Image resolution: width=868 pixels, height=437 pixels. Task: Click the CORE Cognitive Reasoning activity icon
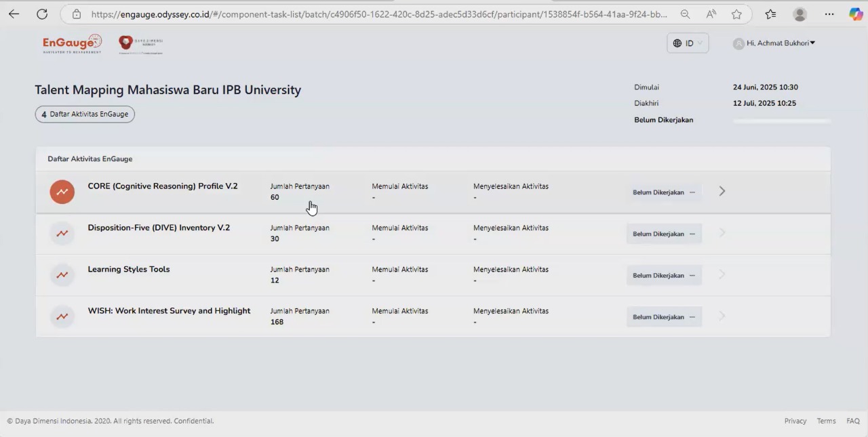(x=62, y=192)
